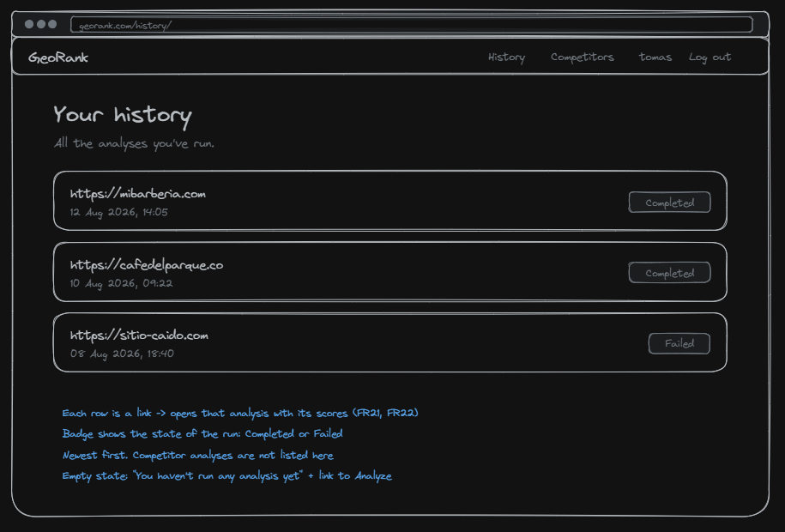Click the GeoRank logo
This screenshot has height=532, width=785.
pos(58,57)
